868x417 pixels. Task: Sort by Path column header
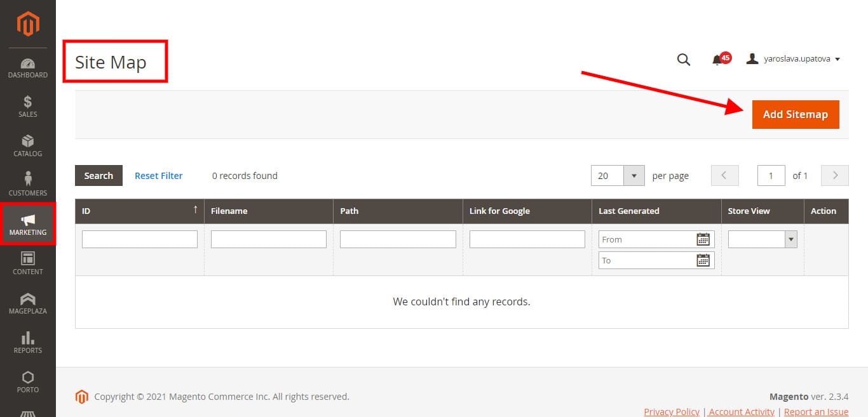tap(398, 211)
